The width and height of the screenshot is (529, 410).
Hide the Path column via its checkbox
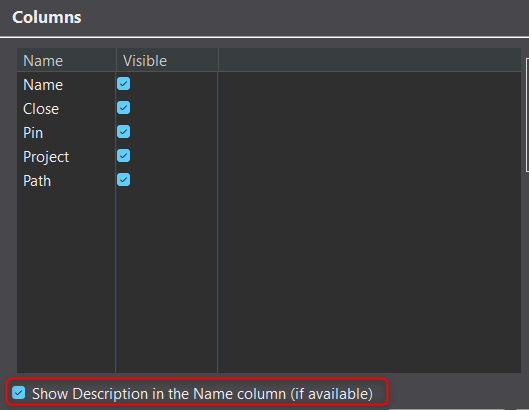click(x=123, y=180)
